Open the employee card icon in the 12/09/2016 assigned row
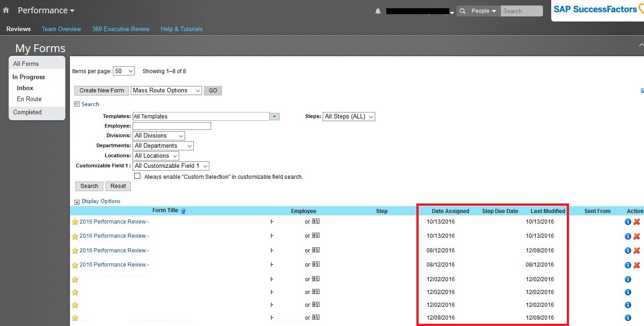This screenshot has width=644, height=326. click(316, 317)
